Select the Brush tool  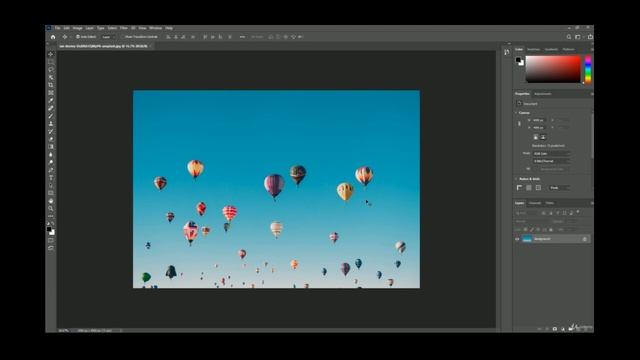[x=51, y=116]
